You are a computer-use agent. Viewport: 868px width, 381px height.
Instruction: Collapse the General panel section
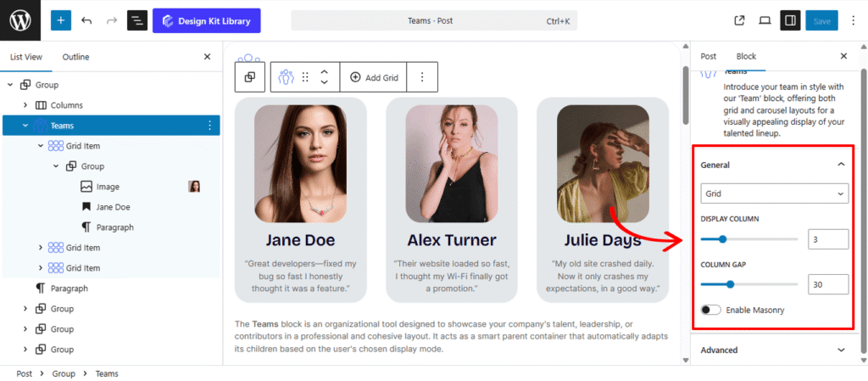[x=841, y=165]
